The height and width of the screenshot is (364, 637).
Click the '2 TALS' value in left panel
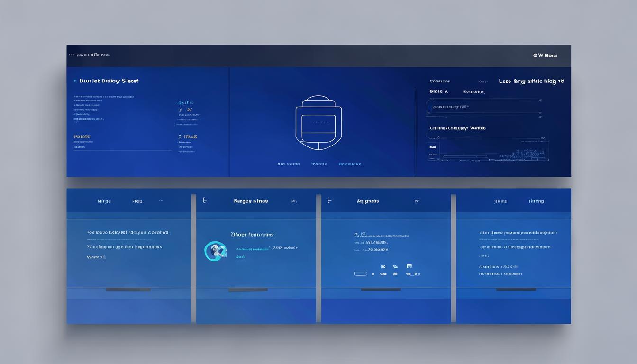click(188, 136)
